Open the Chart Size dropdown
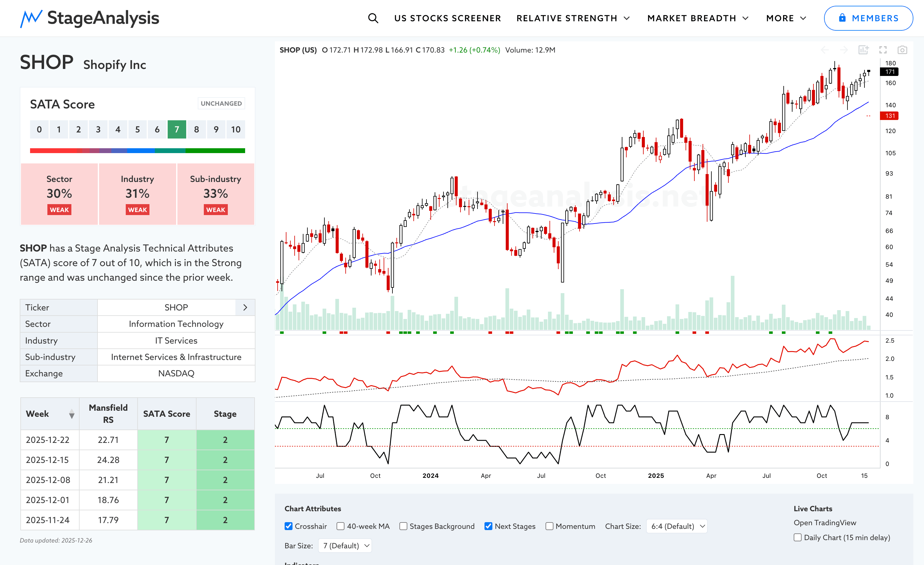 tap(677, 526)
